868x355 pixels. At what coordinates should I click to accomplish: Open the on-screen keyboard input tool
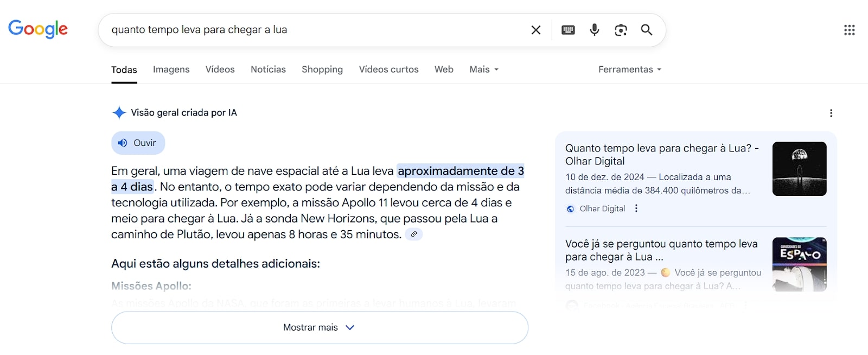(568, 30)
